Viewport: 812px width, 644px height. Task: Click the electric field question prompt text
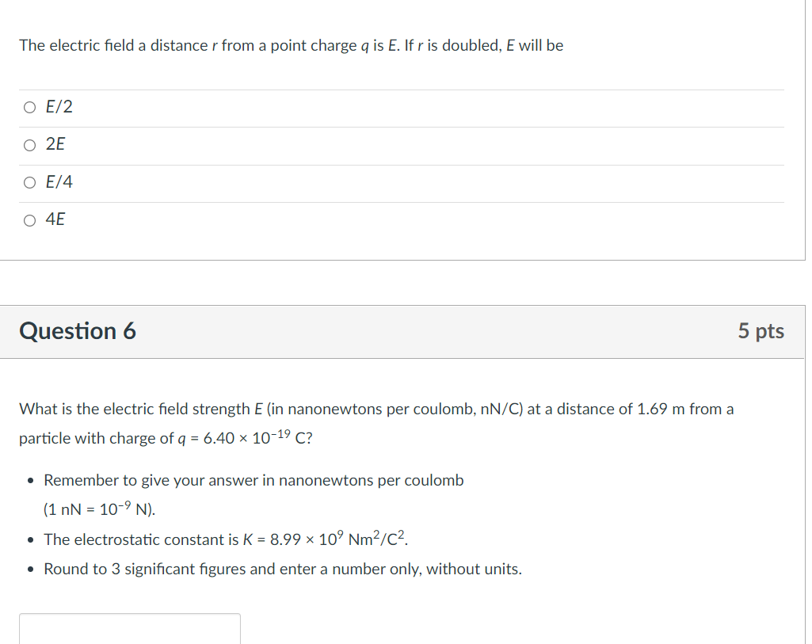pyautogui.click(x=292, y=45)
